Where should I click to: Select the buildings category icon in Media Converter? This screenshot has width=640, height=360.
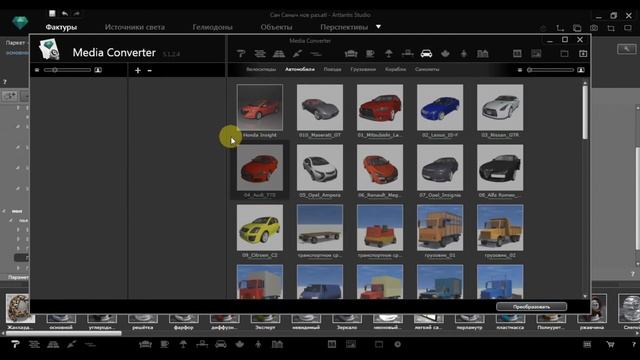coord(482,53)
